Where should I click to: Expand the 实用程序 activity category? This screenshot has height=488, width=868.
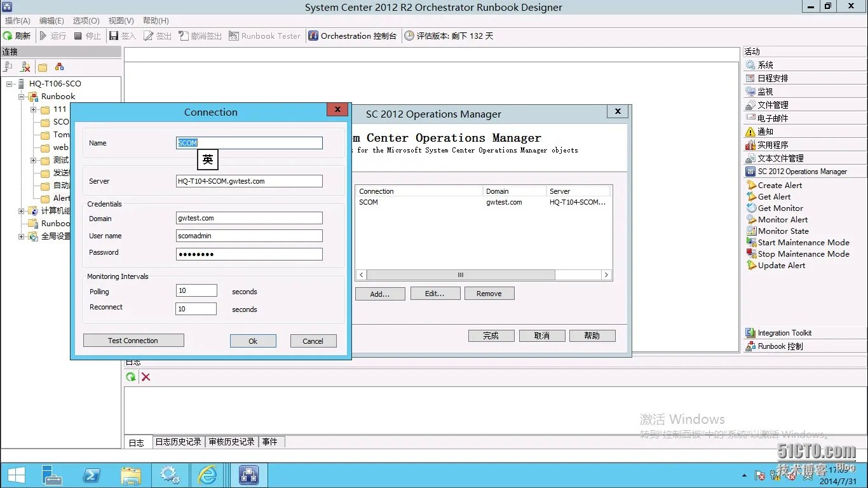pyautogui.click(x=805, y=145)
